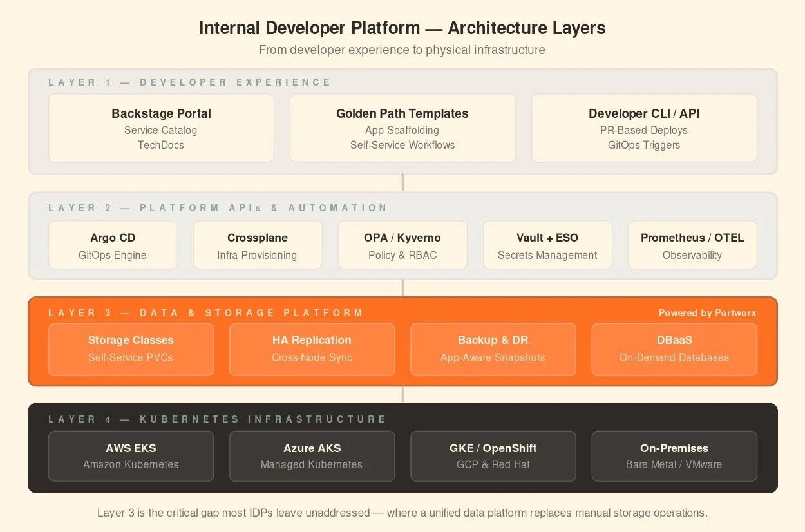Click the footer caption about Layer 3 gap
The width and height of the screenshot is (805, 532).
(x=402, y=513)
